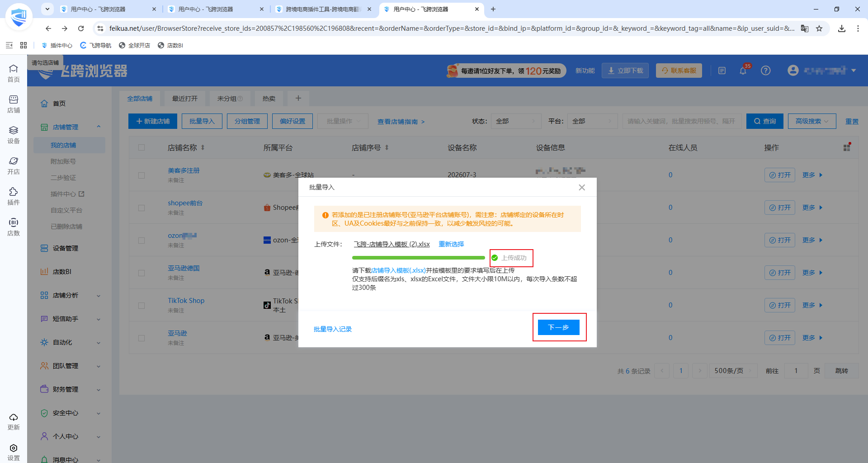The image size is (868, 463).
Task: Click the table column settings grid icon
Action: click(x=847, y=147)
